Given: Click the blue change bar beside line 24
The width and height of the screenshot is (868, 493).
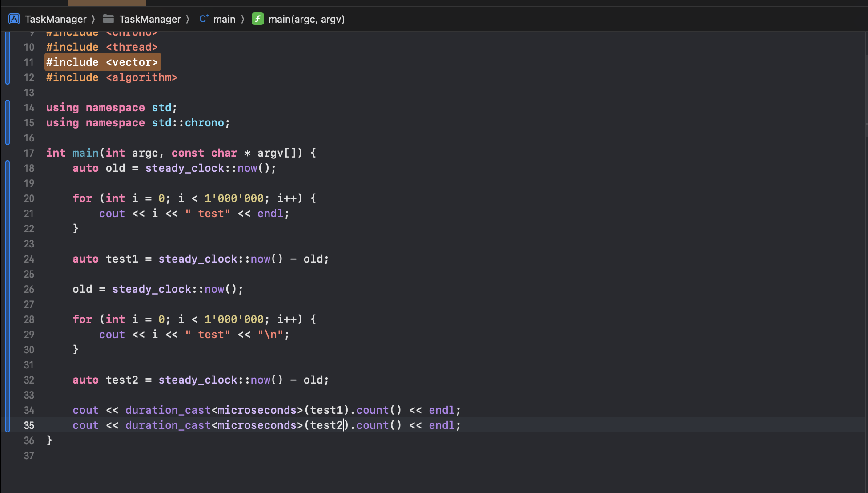Looking at the screenshot, I should click(x=8, y=259).
